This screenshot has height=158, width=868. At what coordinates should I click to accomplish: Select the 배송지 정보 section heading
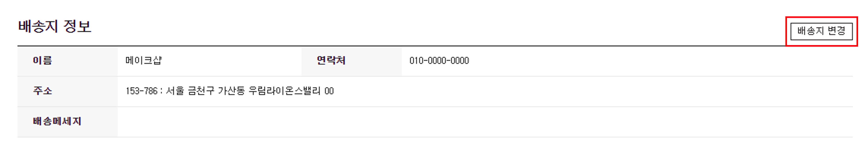pyautogui.click(x=55, y=26)
